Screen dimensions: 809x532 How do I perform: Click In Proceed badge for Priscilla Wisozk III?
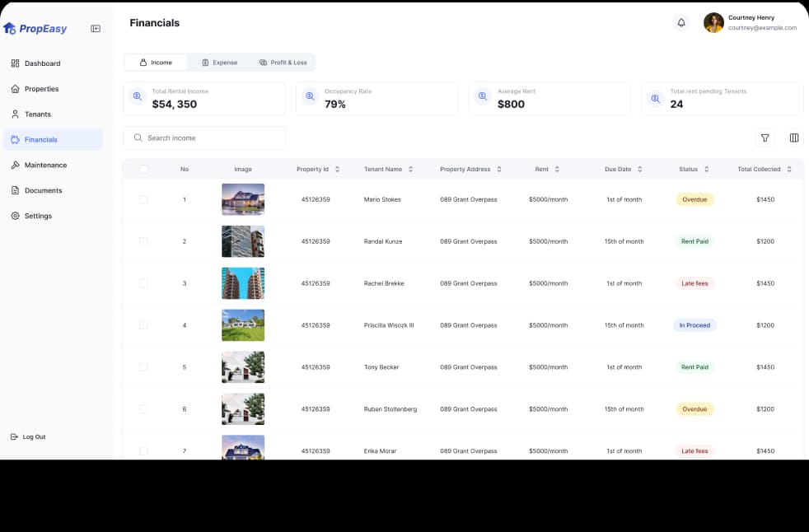pyautogui.click(x=694, y=325)
